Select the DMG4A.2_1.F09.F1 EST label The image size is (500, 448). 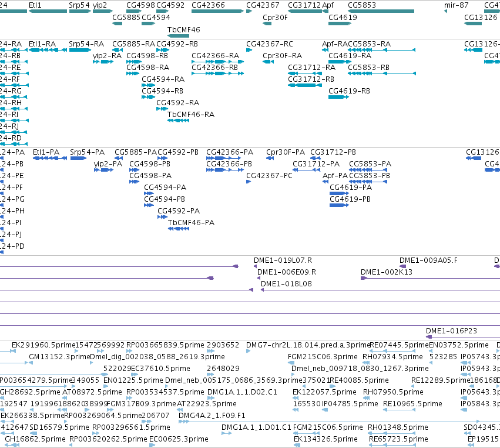coord(212,416)
